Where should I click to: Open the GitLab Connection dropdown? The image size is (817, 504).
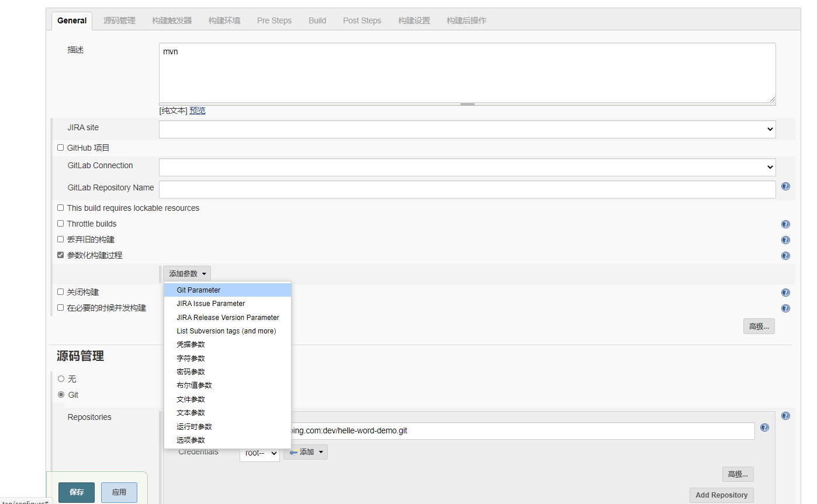467,167
